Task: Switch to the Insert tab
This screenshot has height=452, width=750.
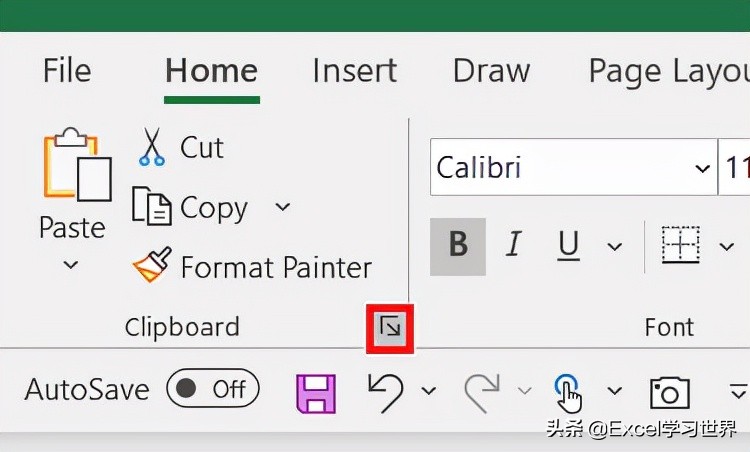Action: (x=354, y=71)
